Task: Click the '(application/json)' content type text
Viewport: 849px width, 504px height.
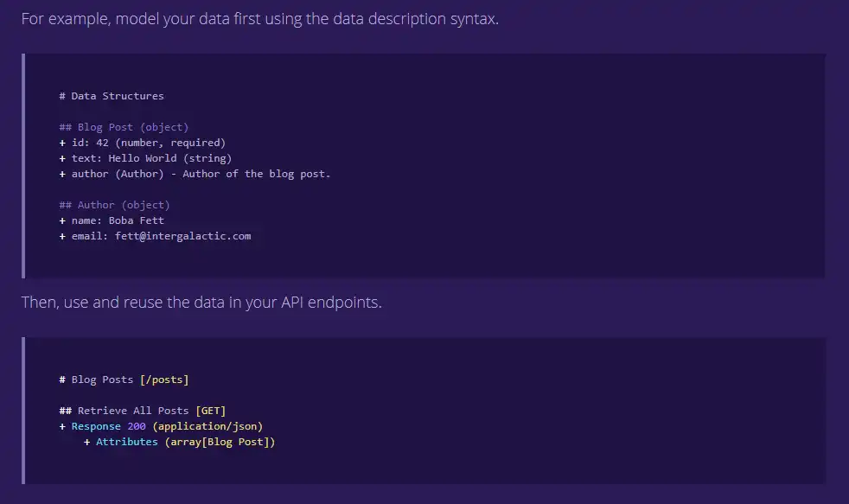Action: (207, 426)
